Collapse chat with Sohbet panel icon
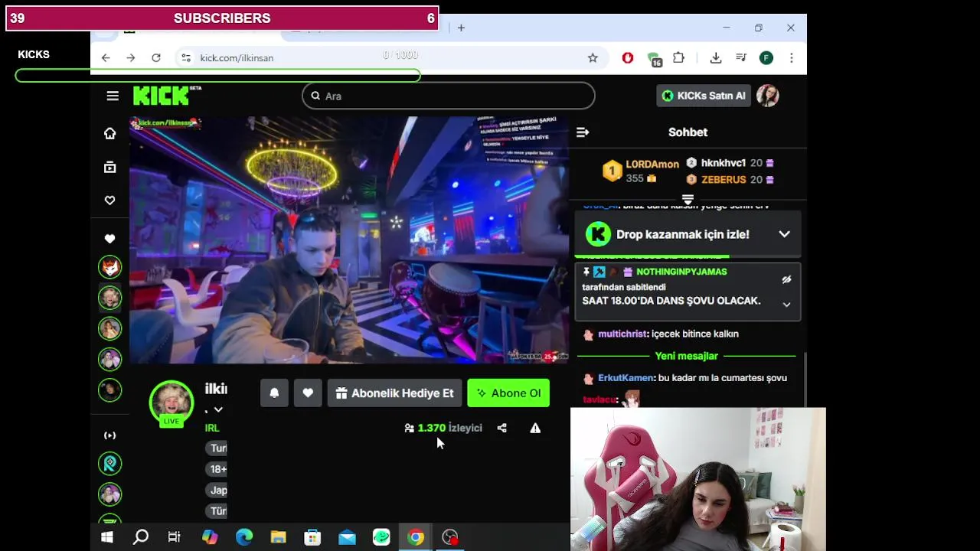This screenshot has height=551, width=980. [x=583, y=132]
